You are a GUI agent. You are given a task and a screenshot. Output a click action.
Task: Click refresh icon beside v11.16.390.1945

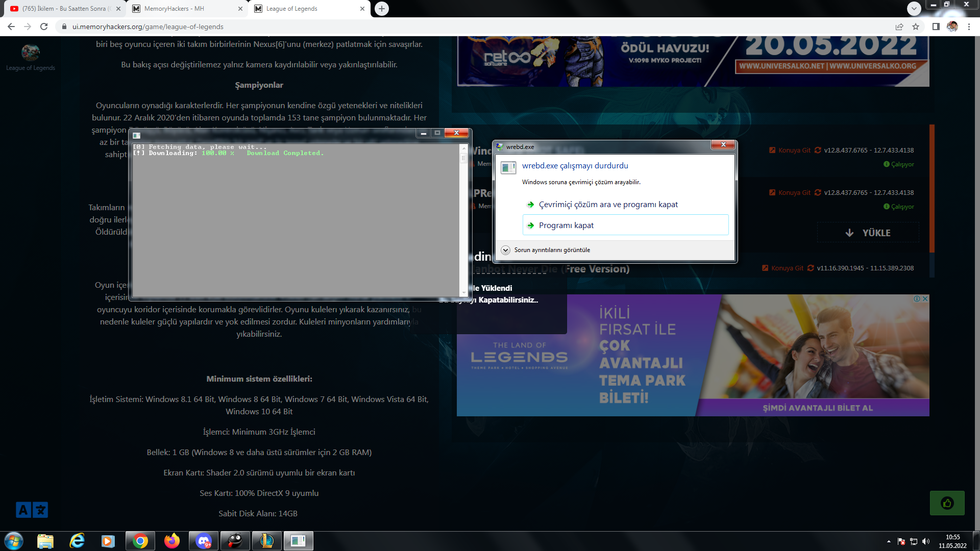click(x=811, y=268)
